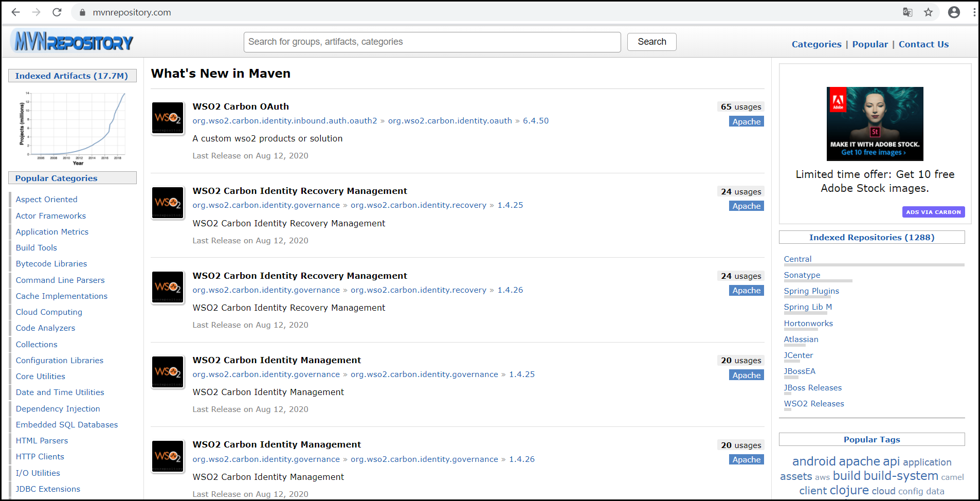Open Dependency Injection category
The image size is (980, 501).
(58, 409)
